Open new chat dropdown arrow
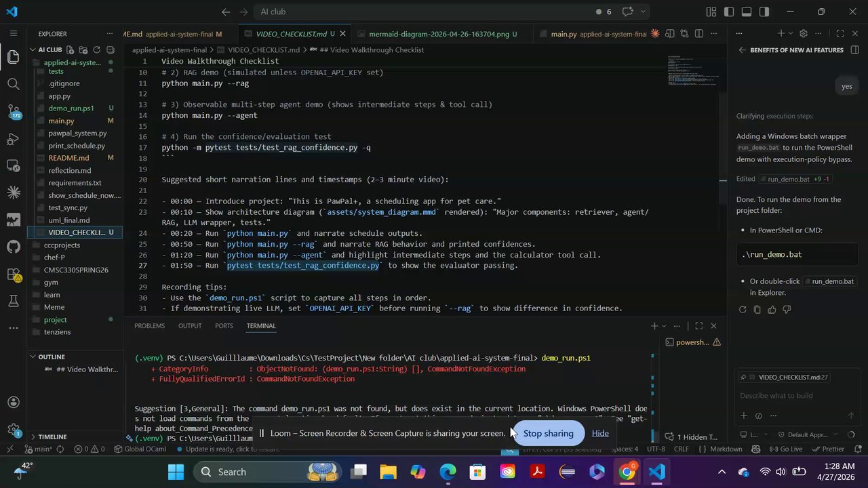This screenshot has height=488, width=868. point(790,33)
